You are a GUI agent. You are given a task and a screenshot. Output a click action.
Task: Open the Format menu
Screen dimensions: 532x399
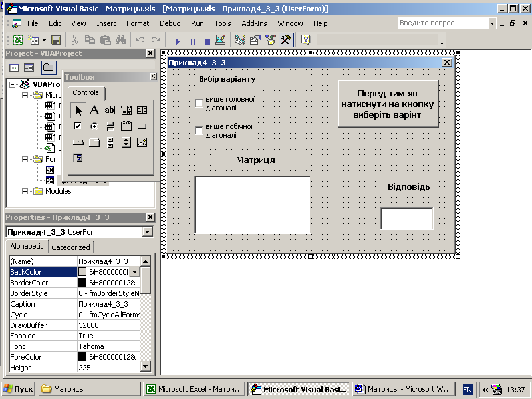pos(138,23)
